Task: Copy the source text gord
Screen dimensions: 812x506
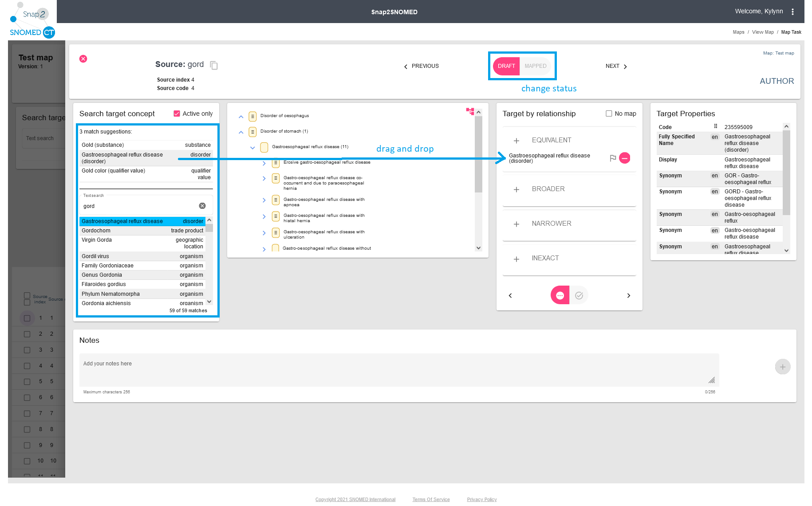Action: point(214,65)
